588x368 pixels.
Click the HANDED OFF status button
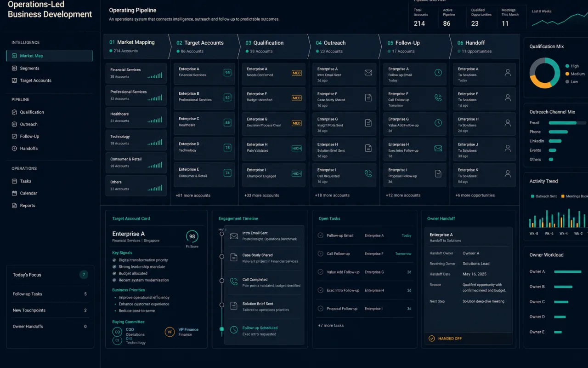(x=469, y=339)
